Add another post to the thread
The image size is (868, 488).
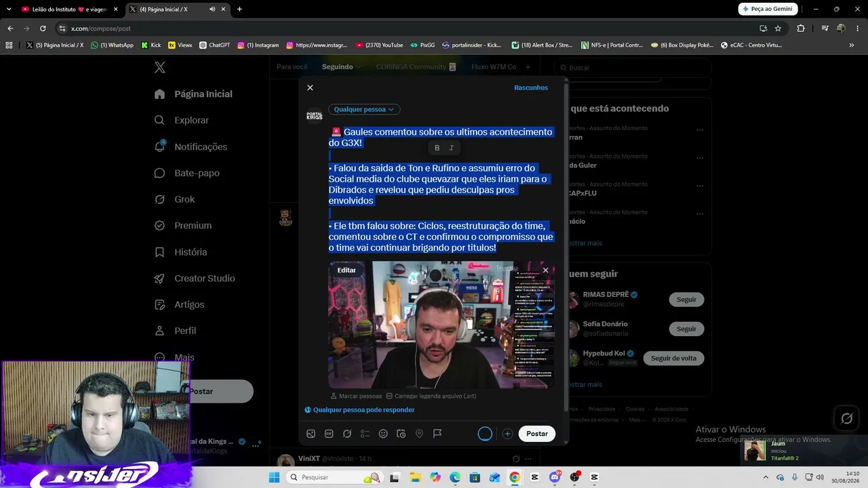[507, 434]
